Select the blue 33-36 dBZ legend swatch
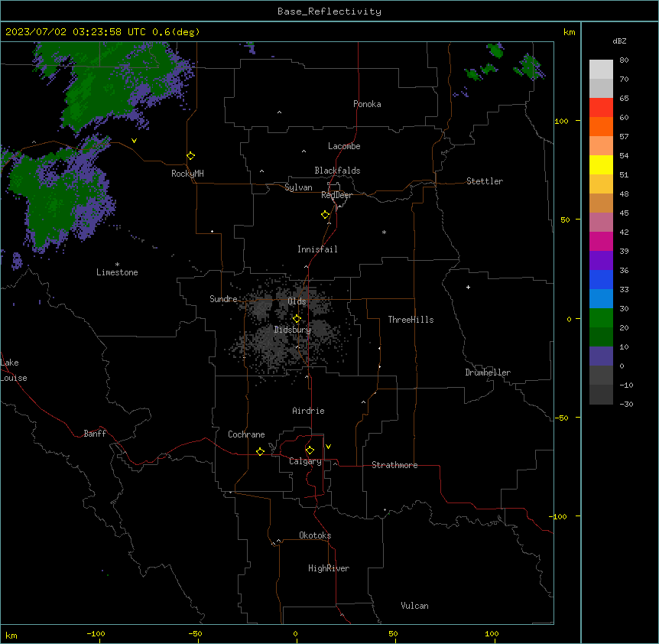The image size is (659, 644). [601, 279]
